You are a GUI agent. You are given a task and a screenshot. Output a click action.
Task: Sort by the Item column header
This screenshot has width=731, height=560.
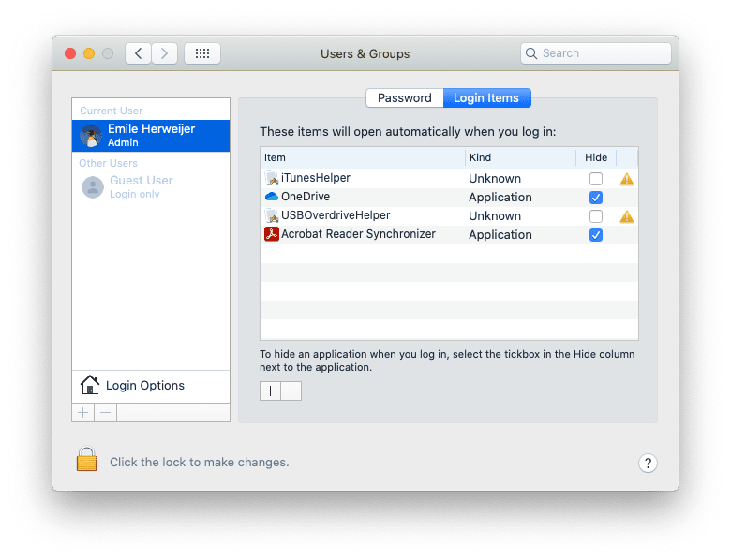363,158
